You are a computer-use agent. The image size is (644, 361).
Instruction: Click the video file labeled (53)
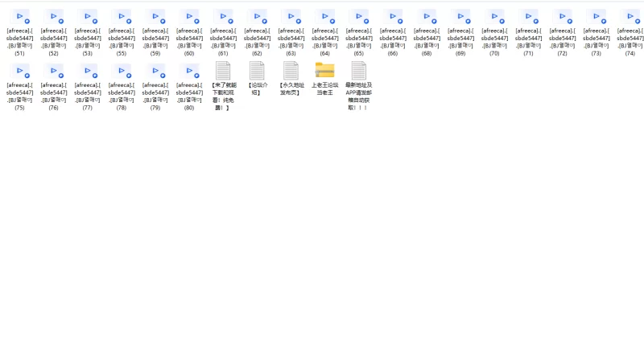click(88, 33)
